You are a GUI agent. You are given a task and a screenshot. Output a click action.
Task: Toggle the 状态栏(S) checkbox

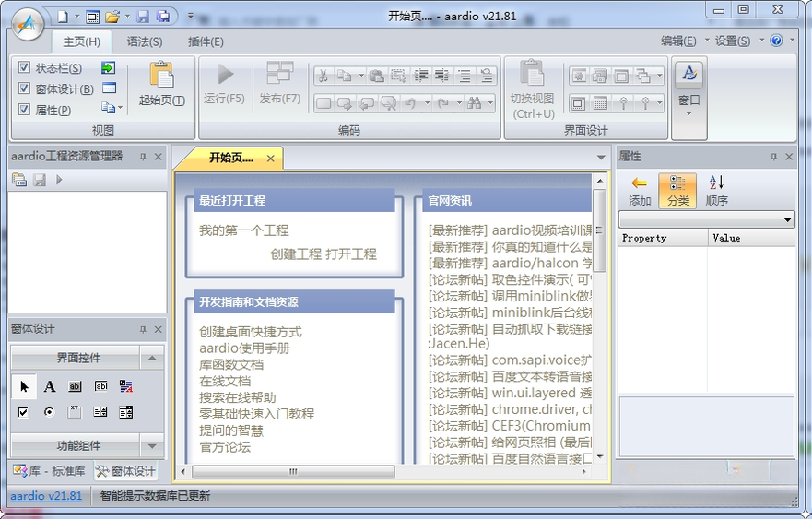click(x=24, y=66)
